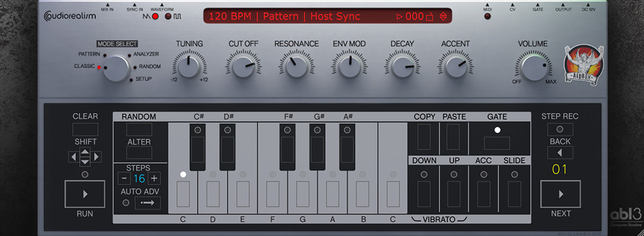The height and width of the screenshot is (236, 644).
Task: Click the B white key
Action: coord(363,193)
